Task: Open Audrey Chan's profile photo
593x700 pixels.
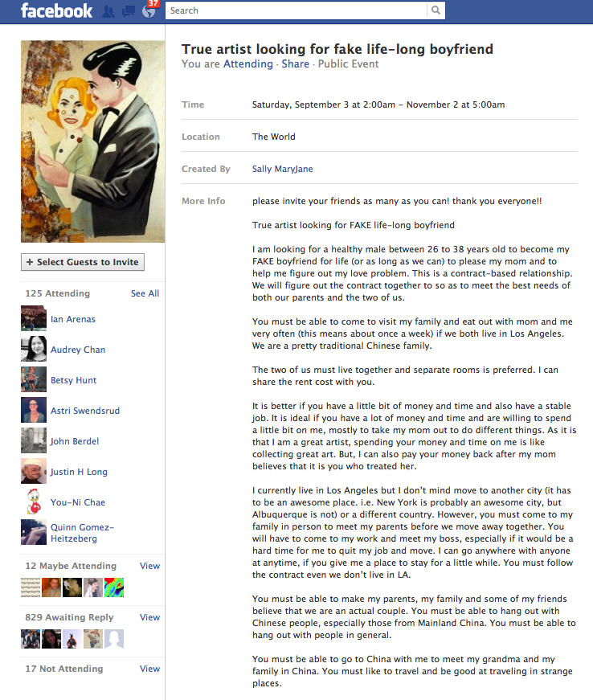Action: [x=34, y=349]
